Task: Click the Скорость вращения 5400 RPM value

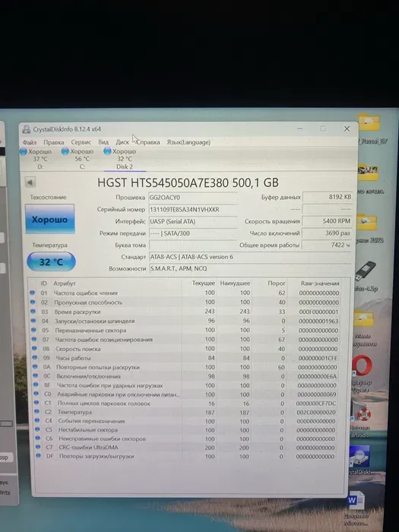Action: (x=327, y=221)
